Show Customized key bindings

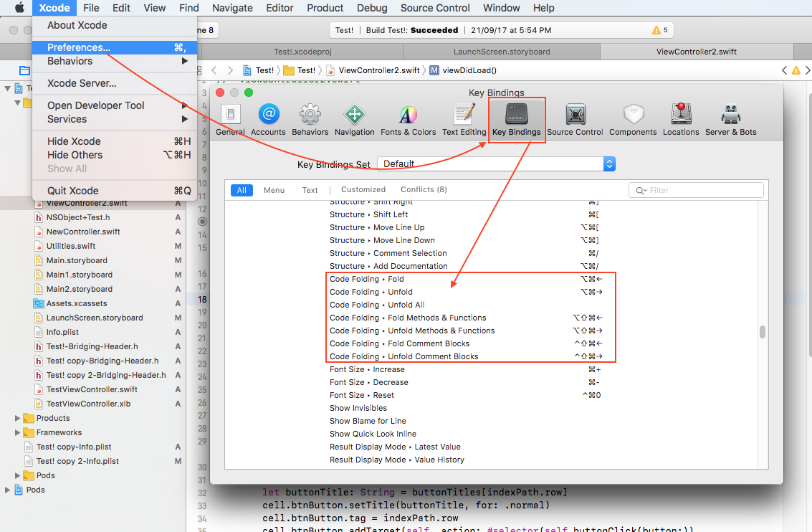363,189
